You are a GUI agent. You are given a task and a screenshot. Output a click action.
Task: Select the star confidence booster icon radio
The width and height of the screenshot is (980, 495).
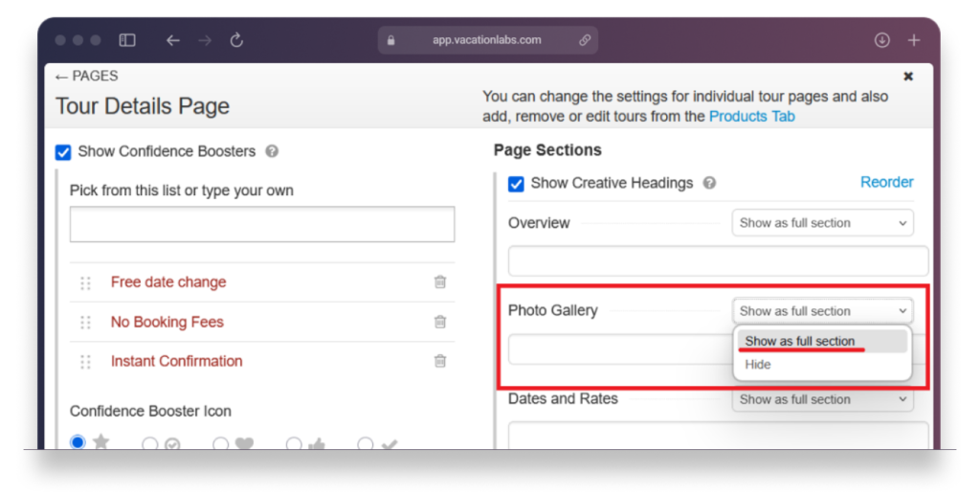click(78, 441)
